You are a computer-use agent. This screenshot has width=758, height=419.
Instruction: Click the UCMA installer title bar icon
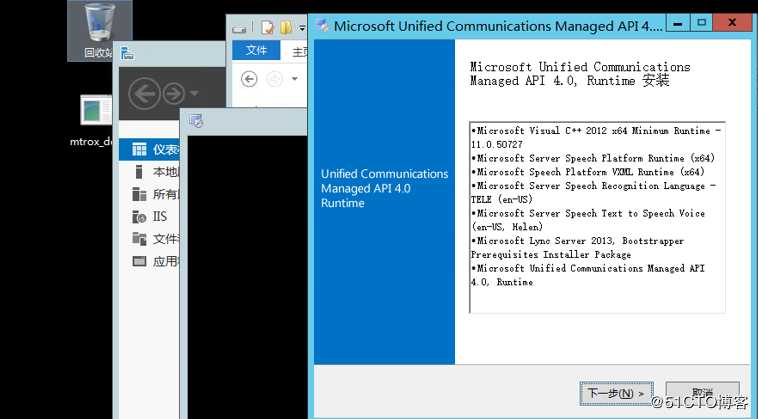coord(322,25)
